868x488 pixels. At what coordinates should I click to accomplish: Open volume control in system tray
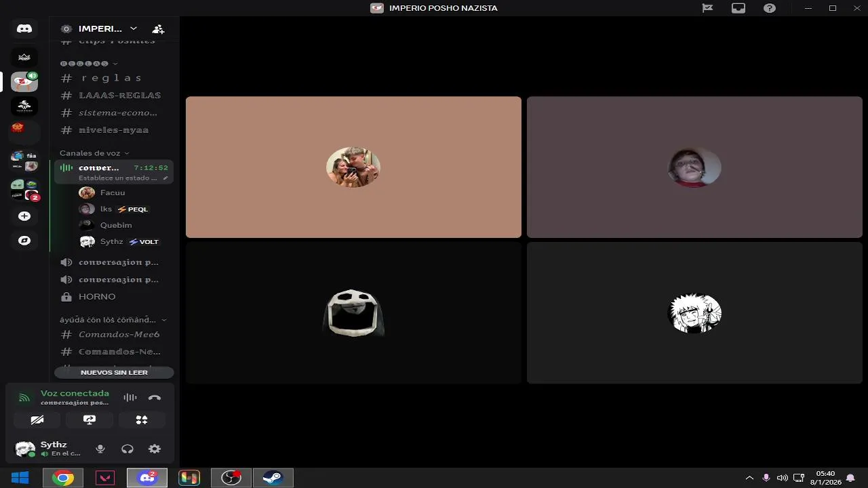click(782, 478)
